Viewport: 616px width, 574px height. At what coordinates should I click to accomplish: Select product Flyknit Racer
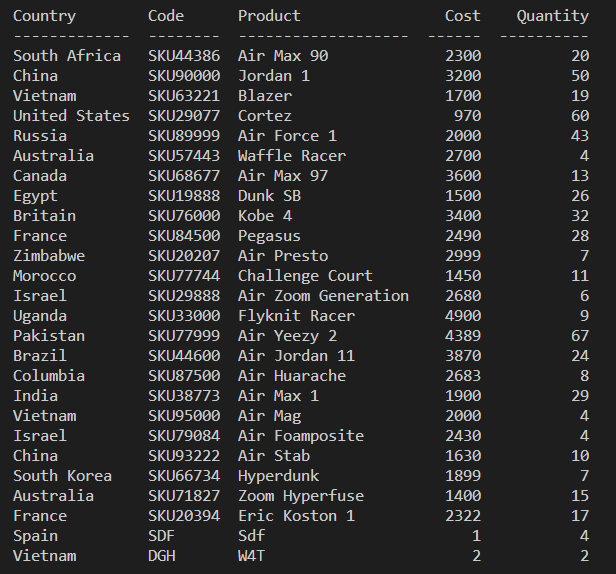coord(296,316)
